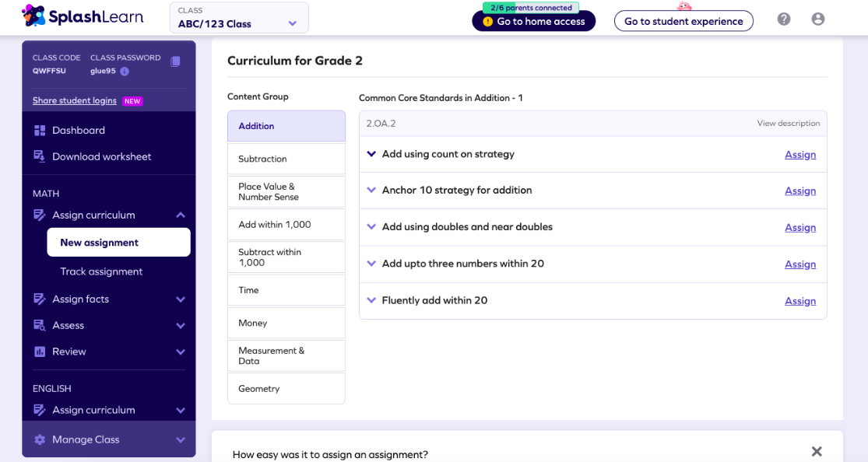Screen dimensions: 868x462
Task: Open the ABC/123 Class dropdown
Action: (x=239, y=18)
